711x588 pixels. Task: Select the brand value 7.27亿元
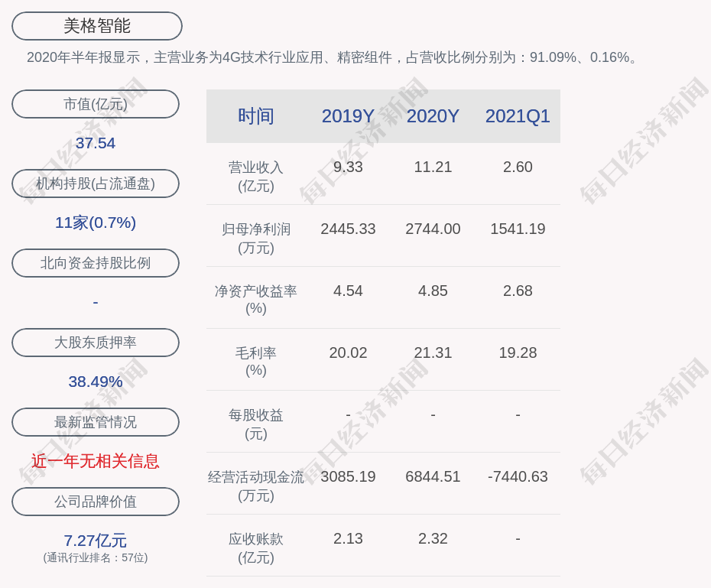96,541
